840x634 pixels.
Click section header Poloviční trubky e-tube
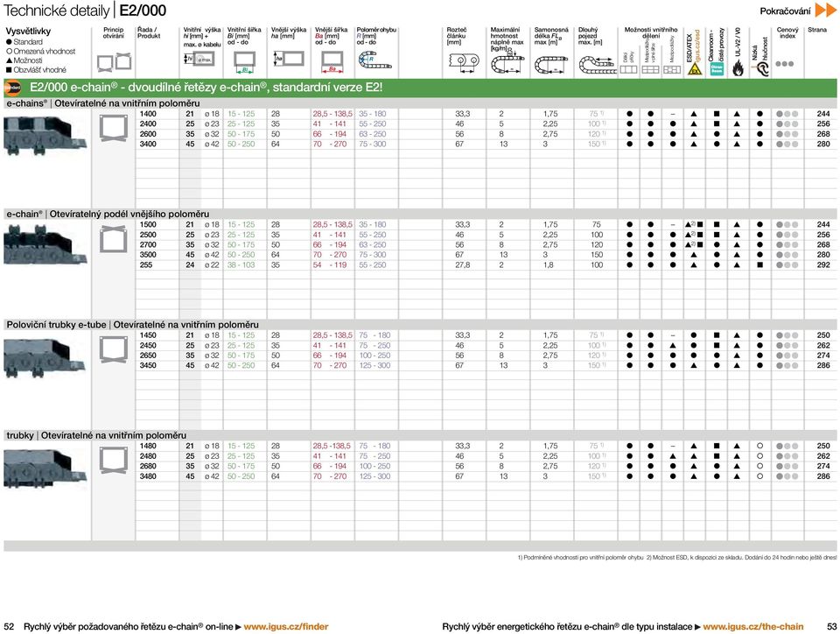(x=132, y=324)
